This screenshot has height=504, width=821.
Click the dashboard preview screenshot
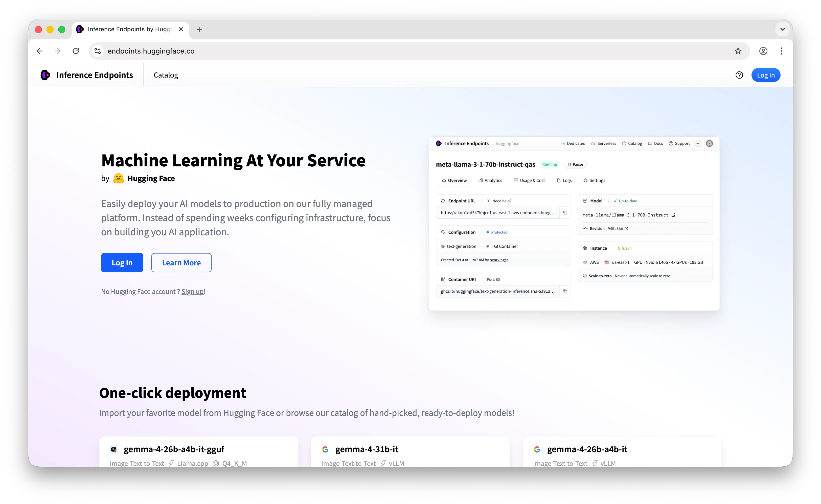(574, 223)
